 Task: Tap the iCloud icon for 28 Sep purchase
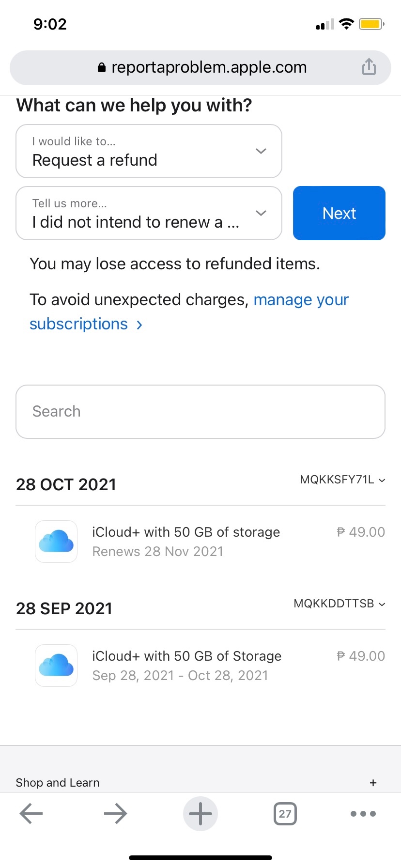[56, 666]
